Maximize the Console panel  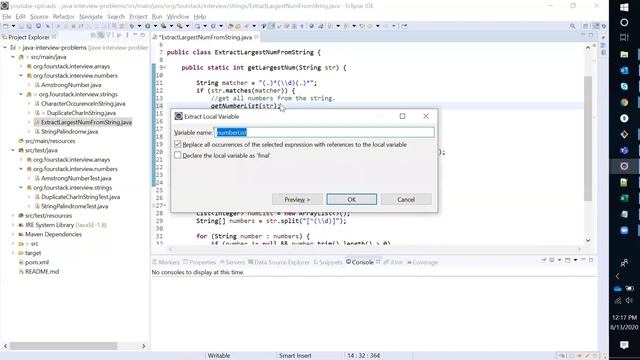click(x=591, y=260)
